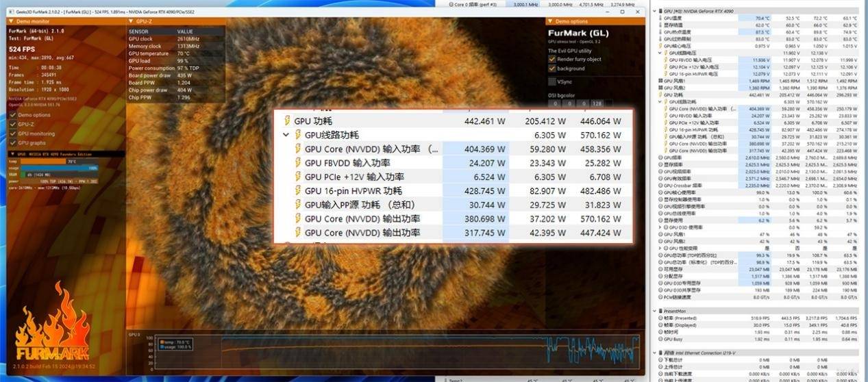This screenshot has height=382, width=868.
Task: Select the GPU Core (NVVDD) 输入功率 row
Action: click(370, 149)
